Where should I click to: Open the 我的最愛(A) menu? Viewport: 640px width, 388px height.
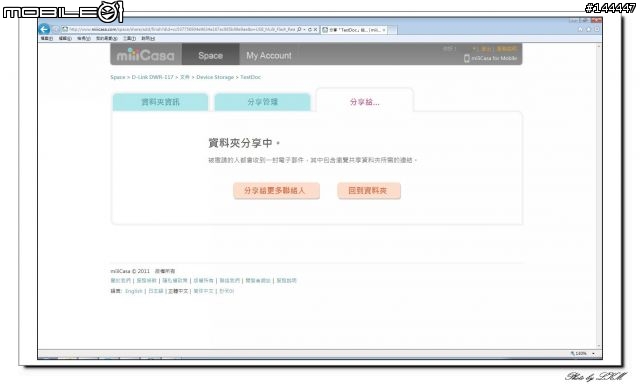[x=107, y=38]
